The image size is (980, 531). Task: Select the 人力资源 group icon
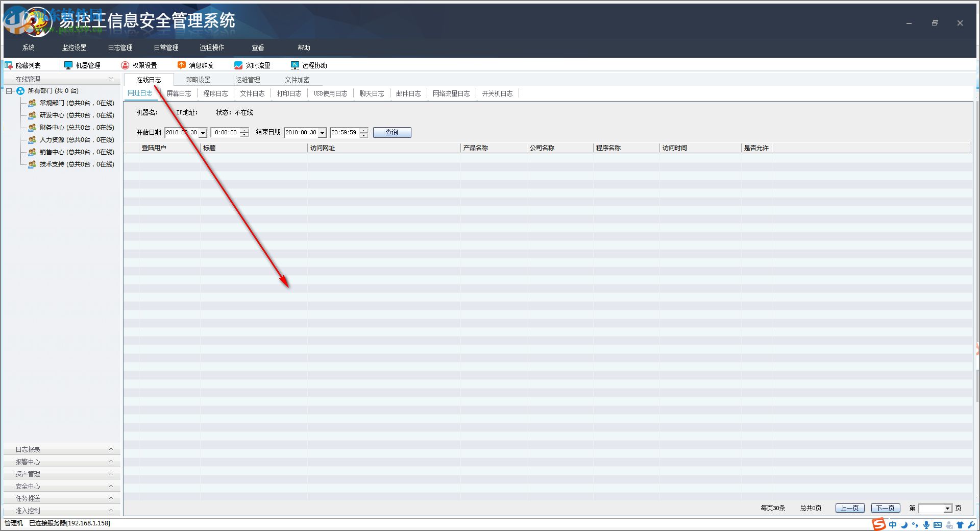(32, 140)
